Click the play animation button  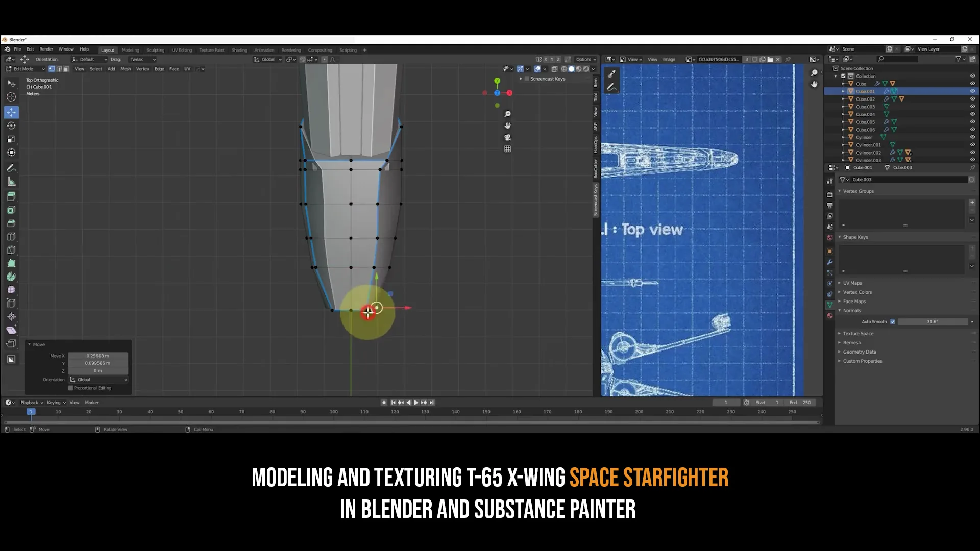pyautogui.click(x=416, y=403)
